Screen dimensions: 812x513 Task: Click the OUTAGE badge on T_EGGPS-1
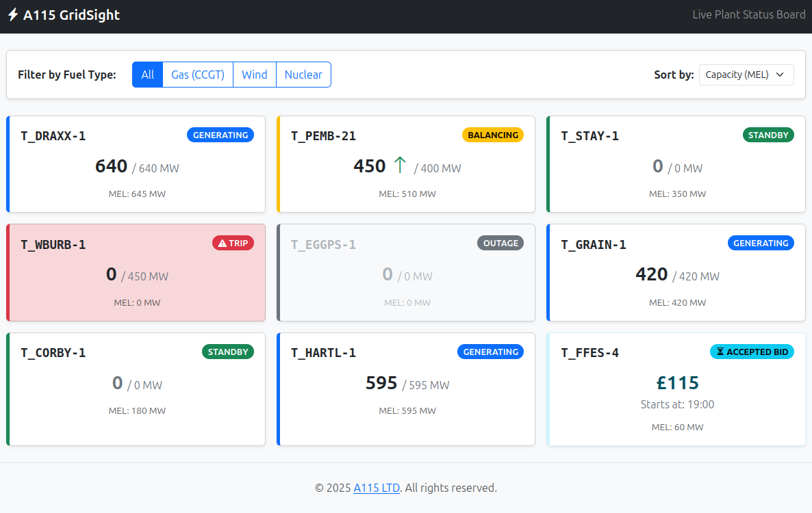click(500, 243)
